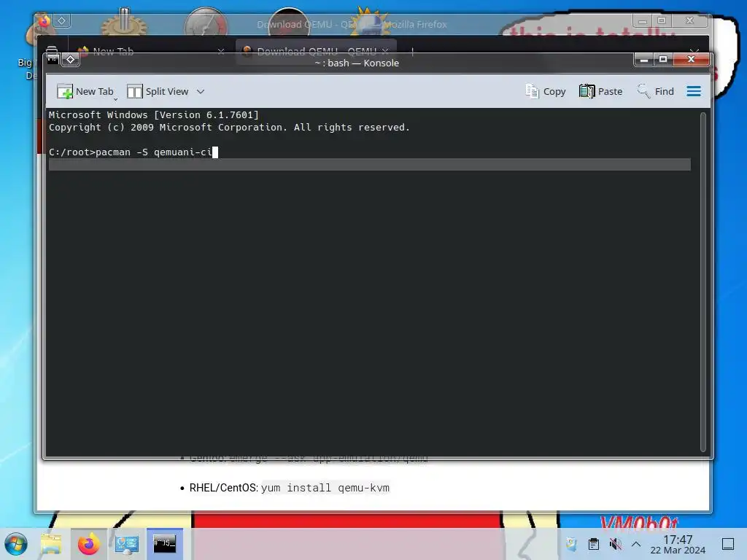Expand the list-all-tabs chevron in Firefox

(x=694, y=50)
